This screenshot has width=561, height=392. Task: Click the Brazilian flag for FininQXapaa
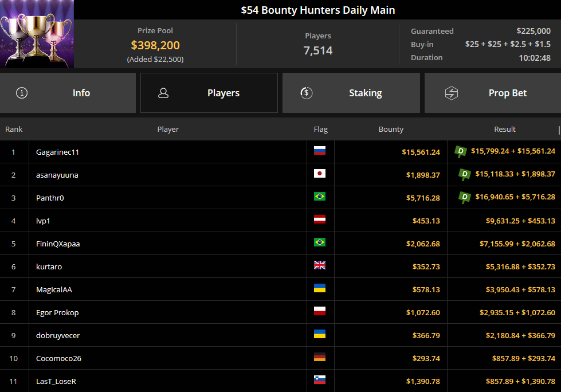click(x=320, y=242)
